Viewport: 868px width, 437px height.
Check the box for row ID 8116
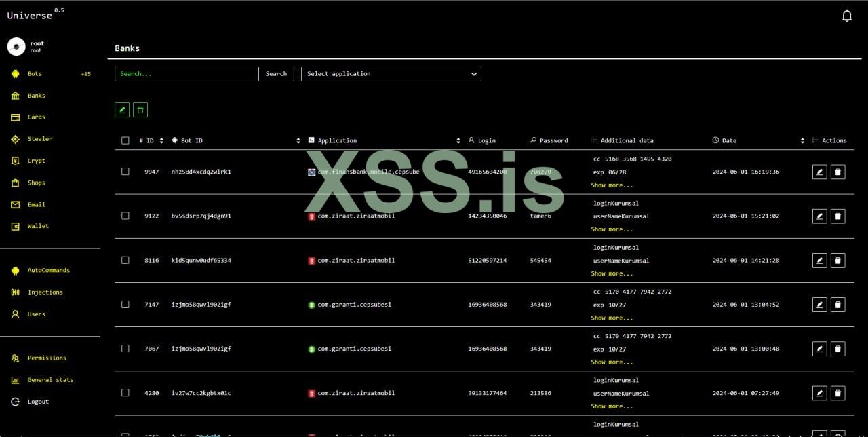(x=125, y=260)
